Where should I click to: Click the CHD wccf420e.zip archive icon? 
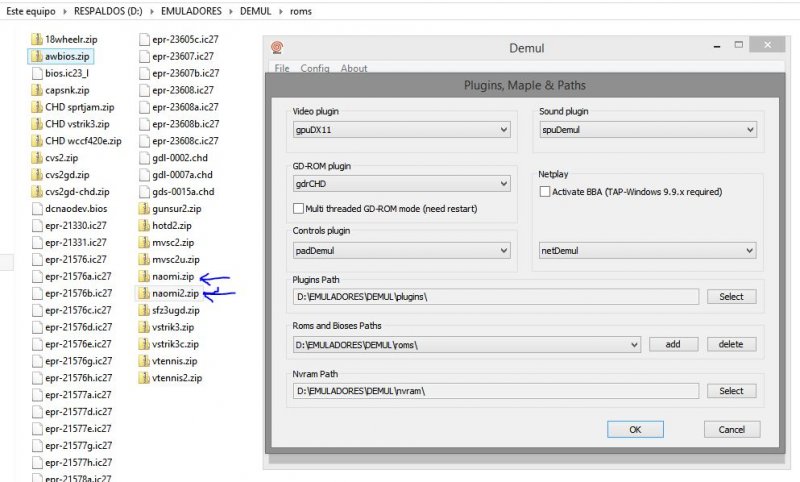point(37,141)
